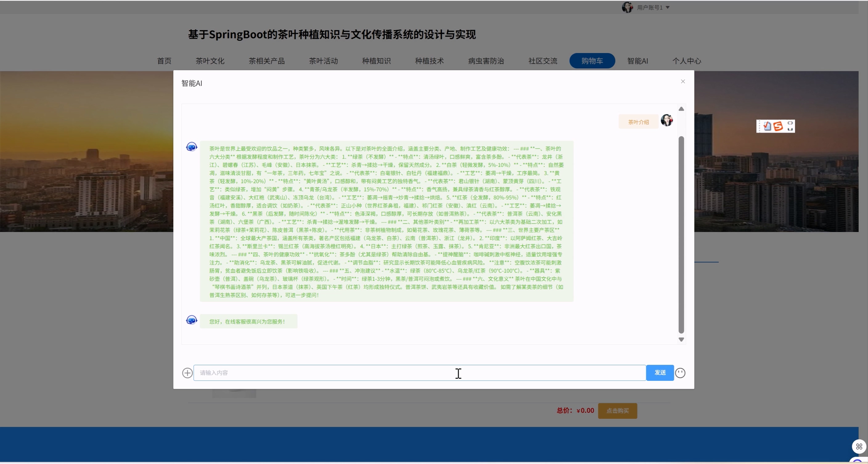The height and width of the screenshot is (464, 868).
Task: Click the plus attachment icon beside input
Action: point(187,373)
